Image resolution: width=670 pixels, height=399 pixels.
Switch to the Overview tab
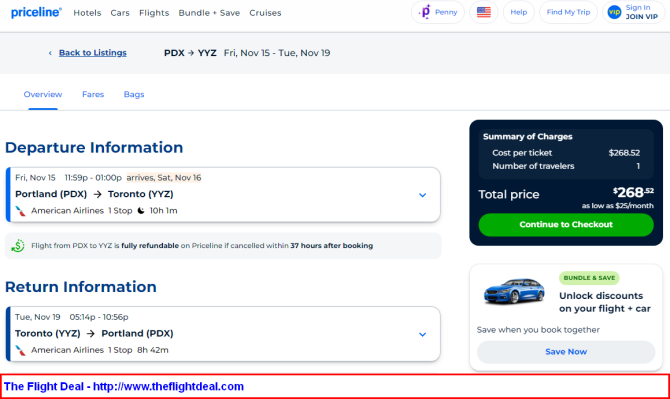43,94
